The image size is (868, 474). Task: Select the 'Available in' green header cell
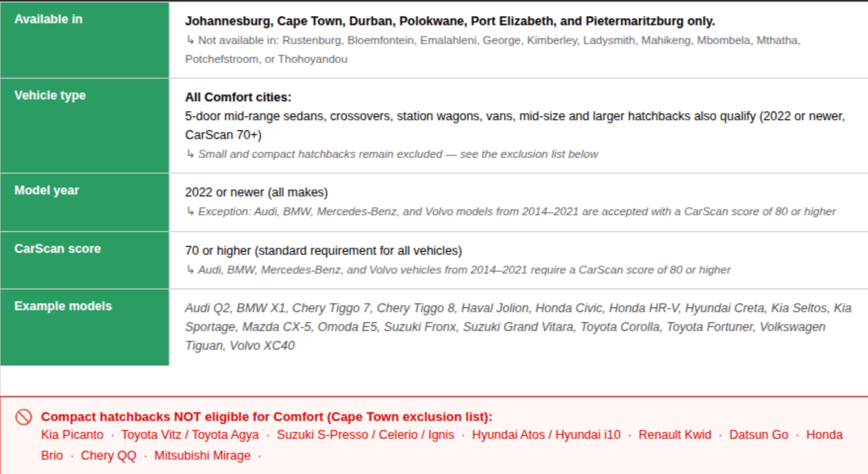tap(85, 40)
